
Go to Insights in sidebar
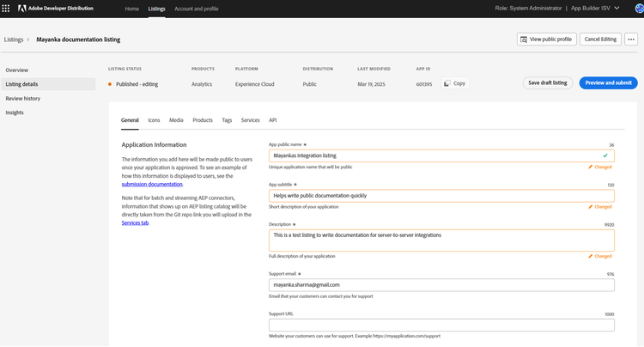(15, 113)
